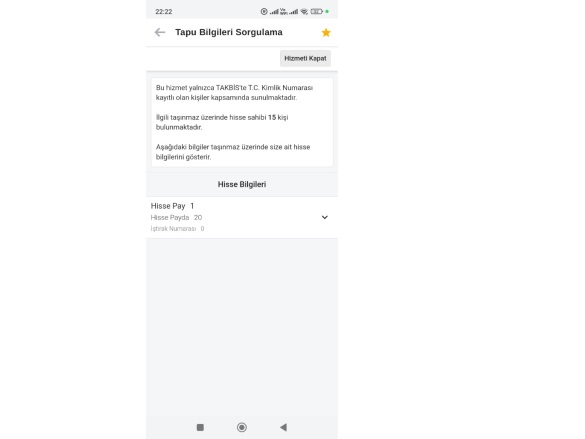Screen dimensions: 585x439
Task: Select the İştirak Numarası 0 line
Action: tap(177, 229)
